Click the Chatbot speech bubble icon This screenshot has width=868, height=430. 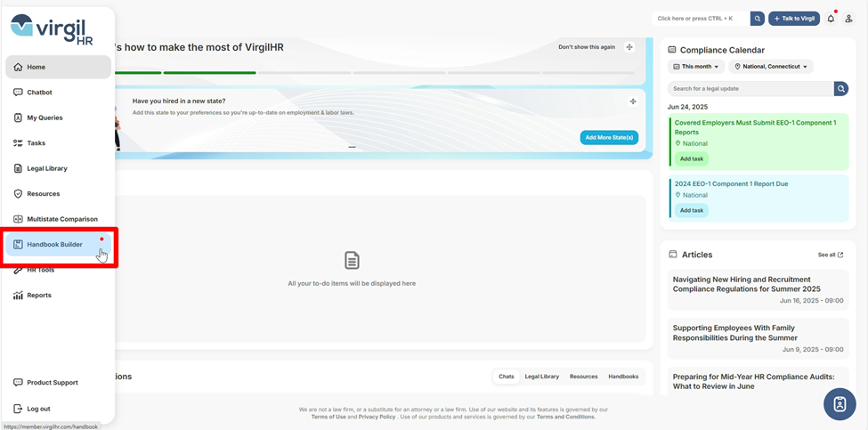tap(18, 93)
